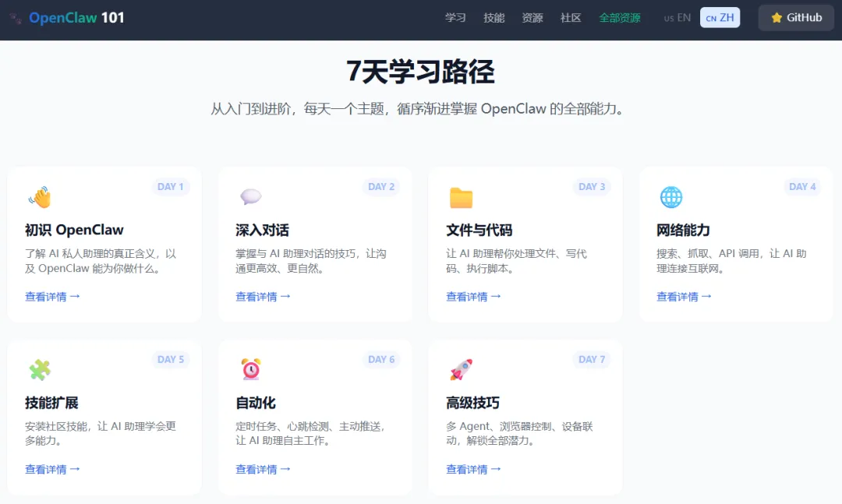
Task: Open the 技能 nav menu item
Action: 494,18
